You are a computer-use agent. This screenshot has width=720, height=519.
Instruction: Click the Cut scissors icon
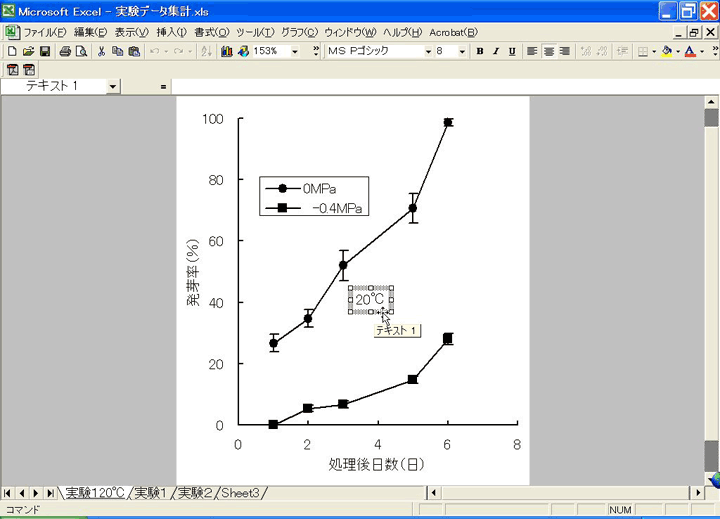tap(101, 51)
